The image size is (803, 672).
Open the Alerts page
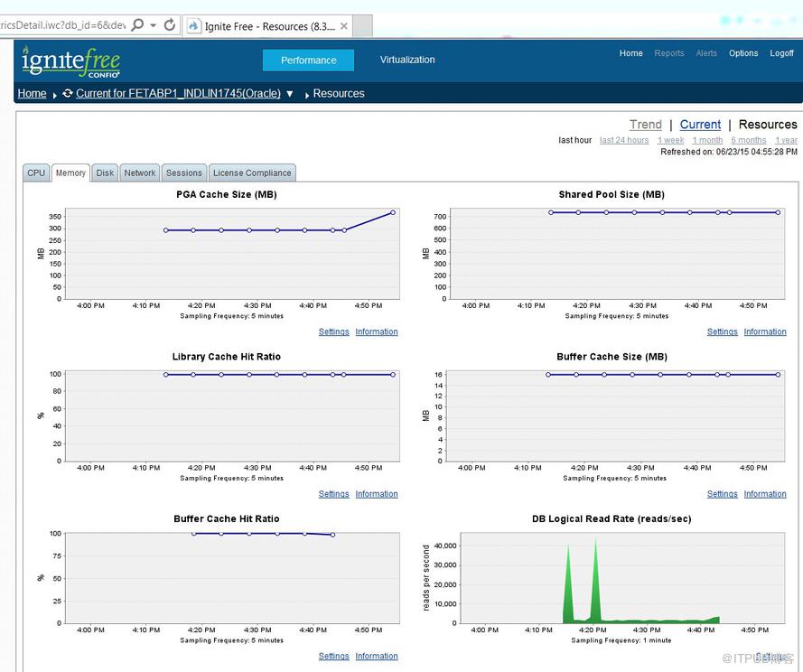coord(706,52)
